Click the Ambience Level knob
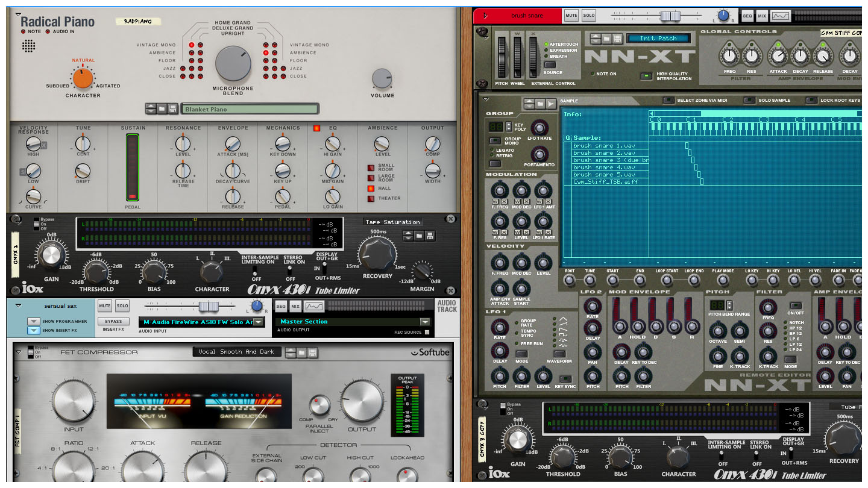868x488 pixels. pyautogui.click(x=382, y=144)
